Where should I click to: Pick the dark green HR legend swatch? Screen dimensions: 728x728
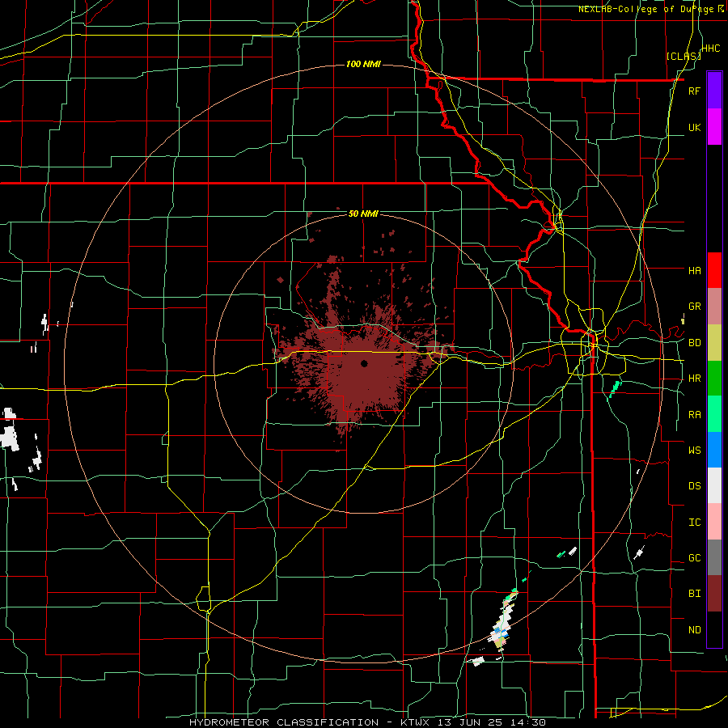(x=714, y=379)
